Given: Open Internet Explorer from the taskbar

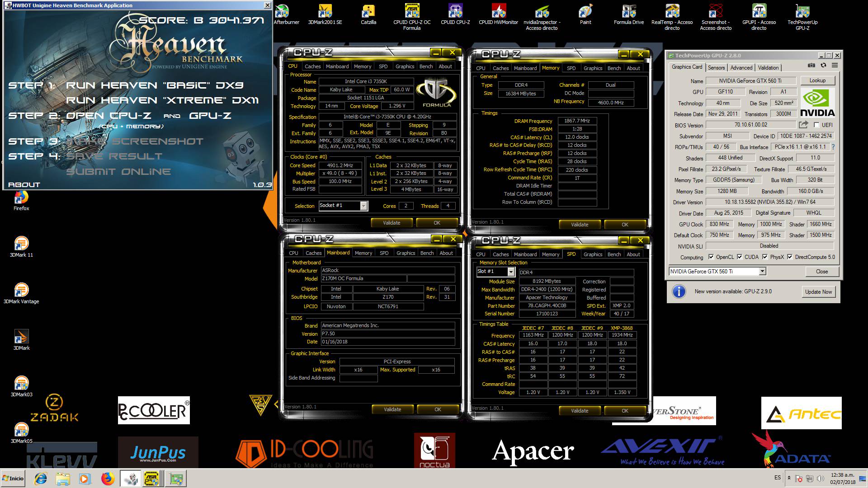Looking at the screenshot, I should [41, 479].
